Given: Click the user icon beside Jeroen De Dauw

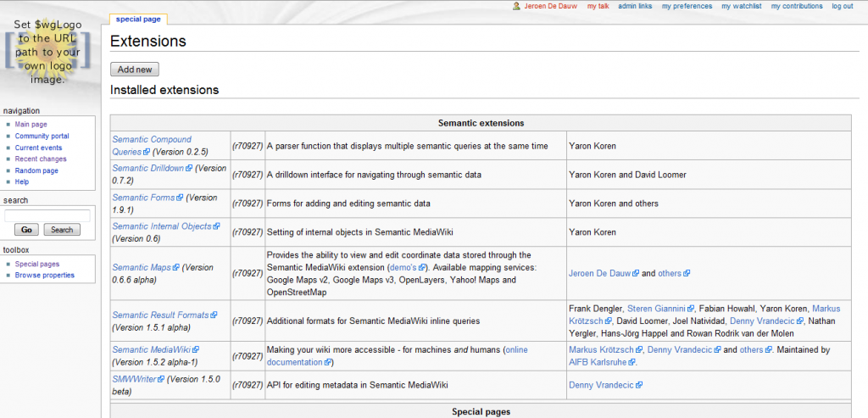Looking at the screenshot, I should [x=516, y=6].
